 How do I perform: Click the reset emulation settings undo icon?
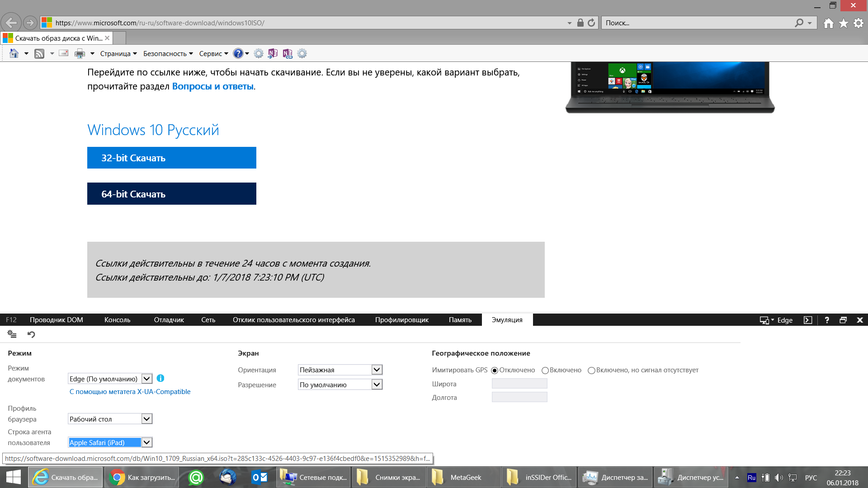coord(31,334)
